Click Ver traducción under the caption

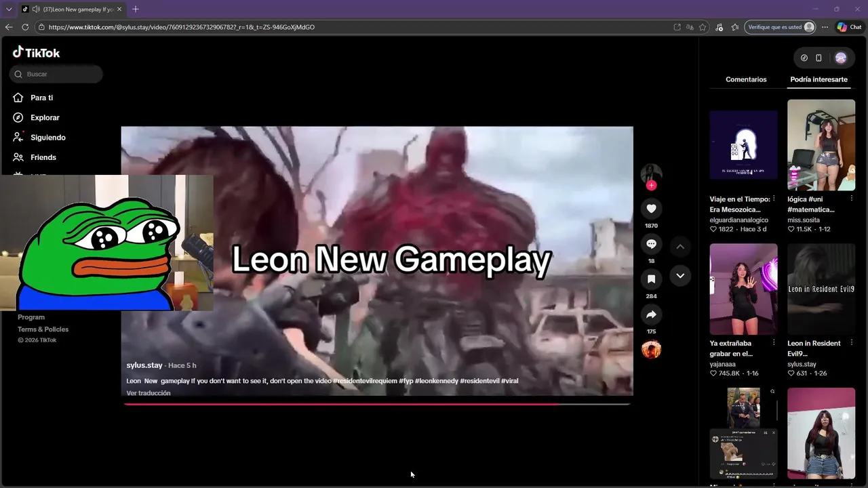coord(149,393)
